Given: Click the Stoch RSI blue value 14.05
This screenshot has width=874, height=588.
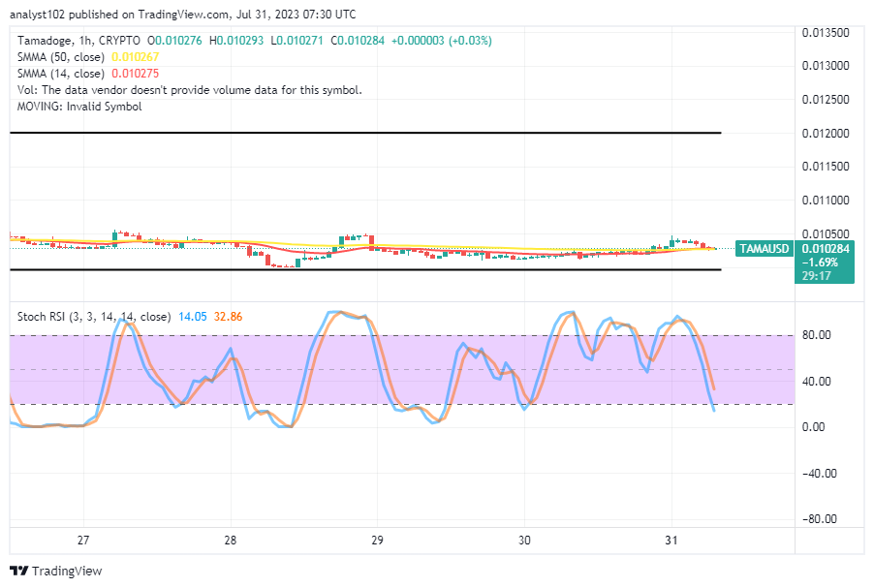Looking at the screenshot, I should tap(192, 317).
